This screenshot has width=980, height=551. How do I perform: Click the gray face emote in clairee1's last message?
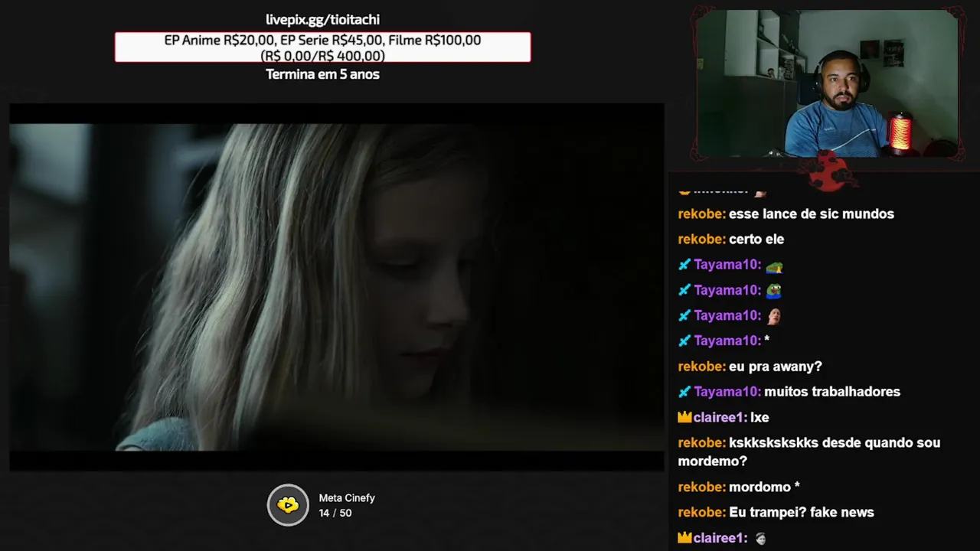759,538
